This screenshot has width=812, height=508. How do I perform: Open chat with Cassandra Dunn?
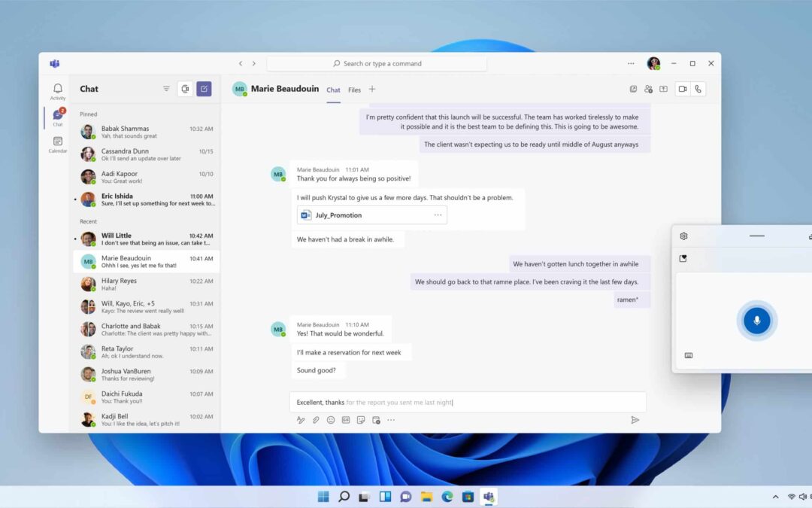[147, 154]
